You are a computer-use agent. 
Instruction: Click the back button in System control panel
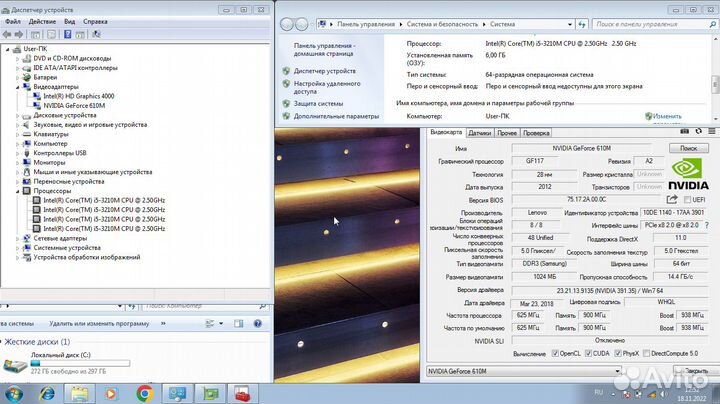coord(287,24)
